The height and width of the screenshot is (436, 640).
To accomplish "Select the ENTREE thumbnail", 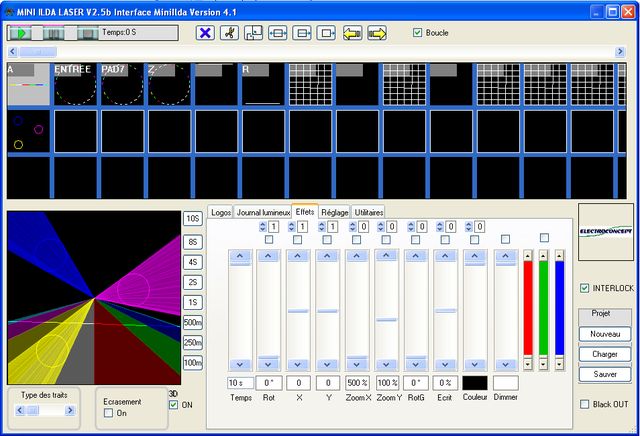I will (76, 85).
